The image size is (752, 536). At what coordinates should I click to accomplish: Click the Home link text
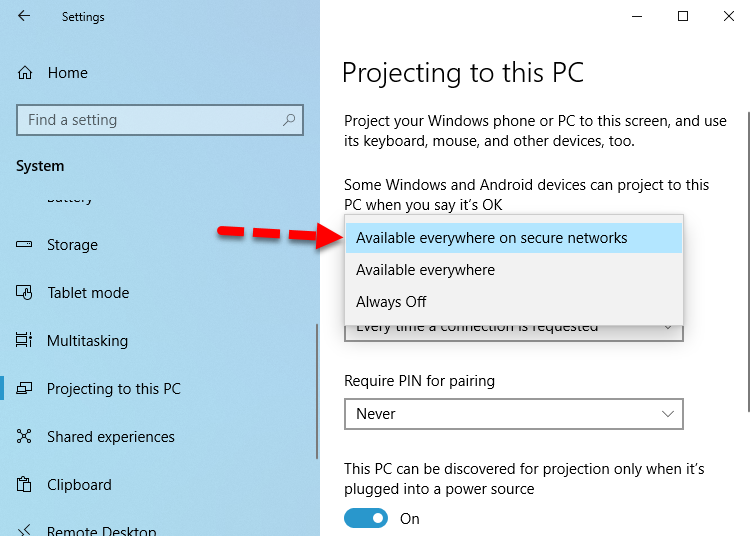[x=67, y=73]
